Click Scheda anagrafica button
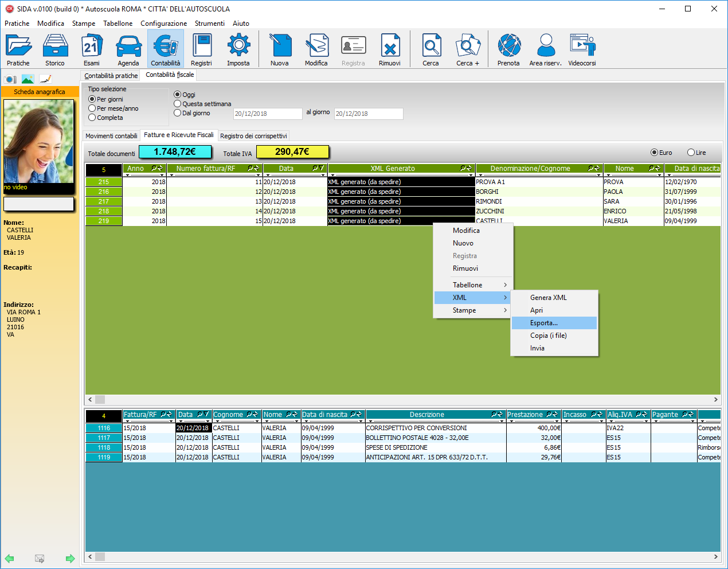This screenshot has height=569, width=728. [40, 92]
